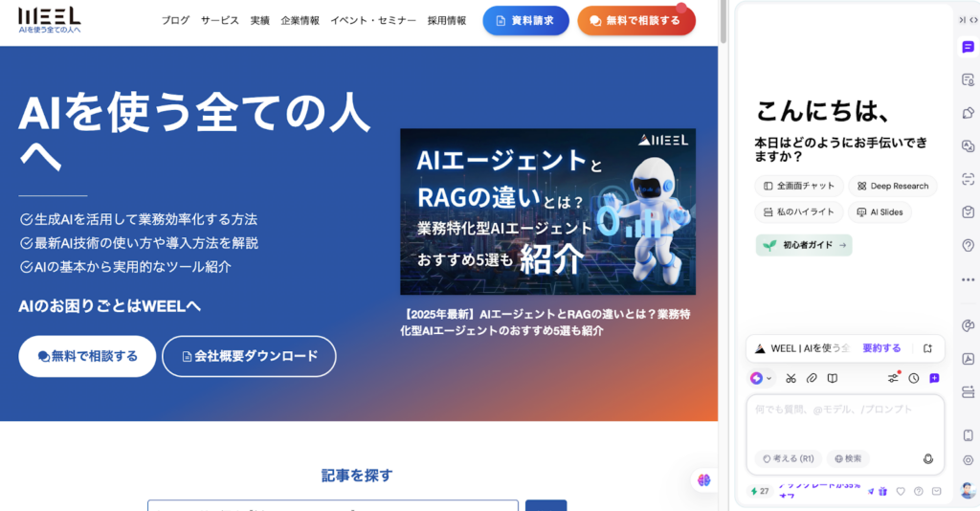980x511 pixels.
Task: Toggle the 検索 web search option
Action: (850, 458)
